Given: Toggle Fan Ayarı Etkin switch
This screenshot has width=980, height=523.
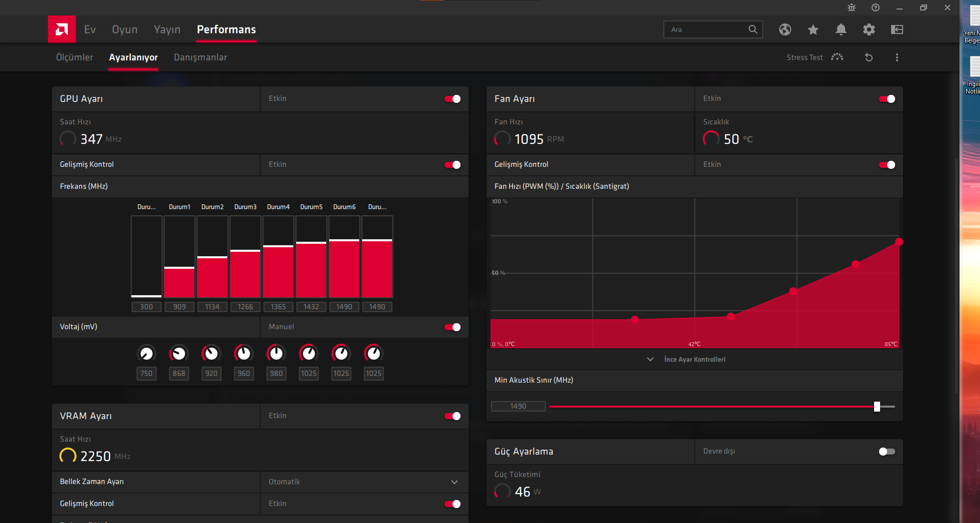Looking at the screenshot, I should (x=887, y=99).
